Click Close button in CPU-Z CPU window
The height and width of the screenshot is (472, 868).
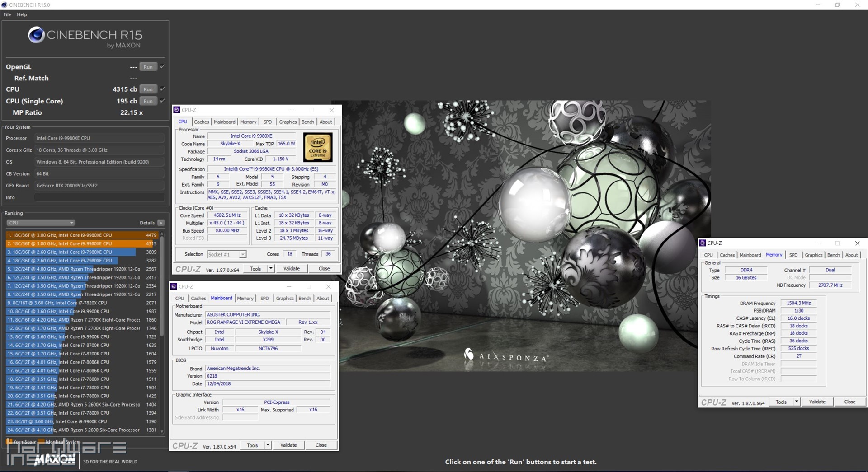(324, 268)
